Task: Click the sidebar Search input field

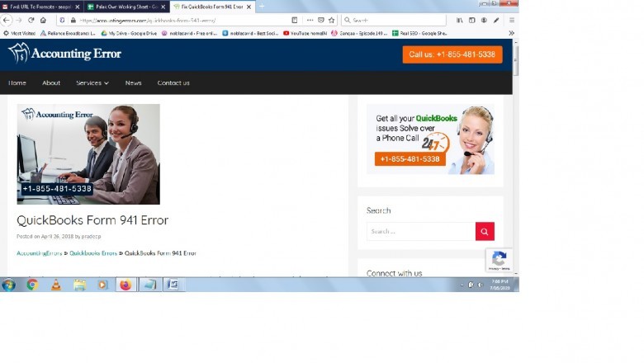Action: (x=421, y=231)
